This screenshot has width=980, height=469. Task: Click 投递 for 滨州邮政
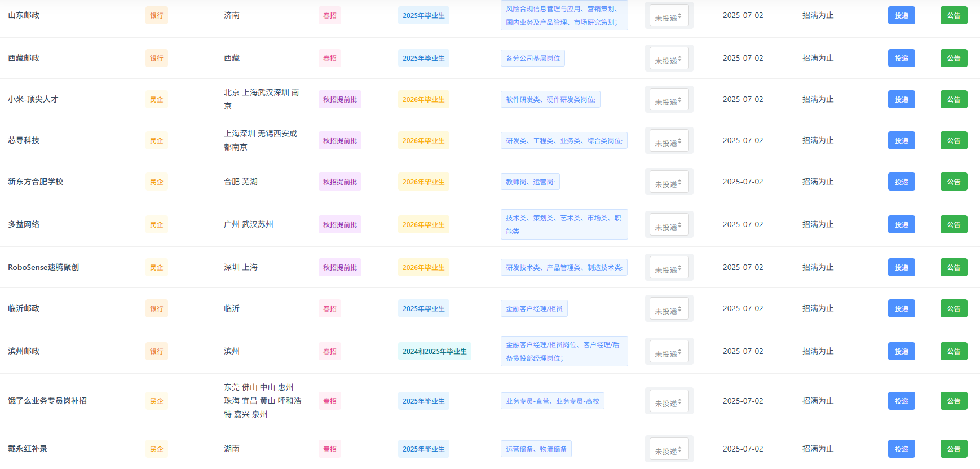tap(901, 351)
